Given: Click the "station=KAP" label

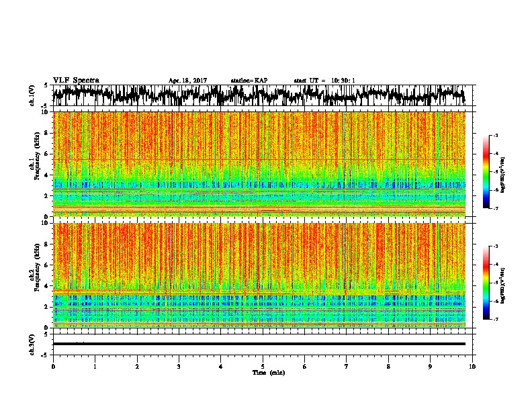Looking at the screenshot, I should pos(249,81).
